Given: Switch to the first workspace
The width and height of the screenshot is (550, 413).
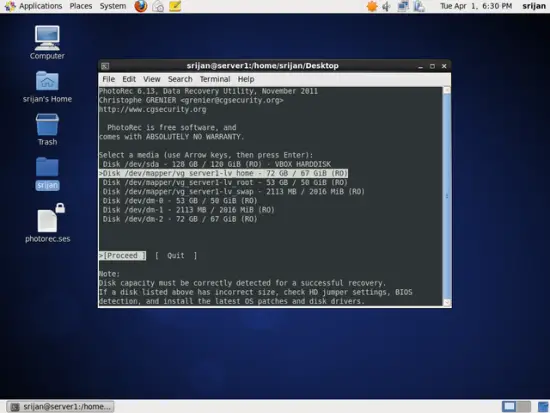Looking at the screenshot, I should point(509,407).
